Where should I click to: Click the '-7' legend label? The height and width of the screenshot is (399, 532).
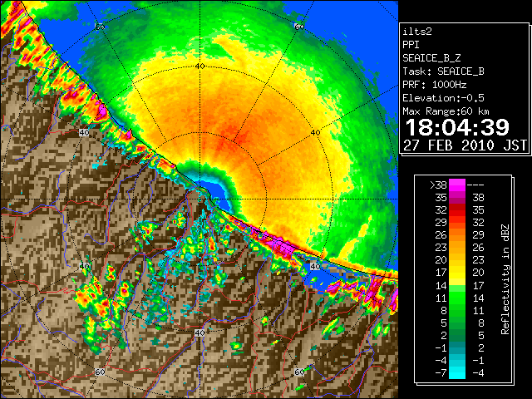441,373
